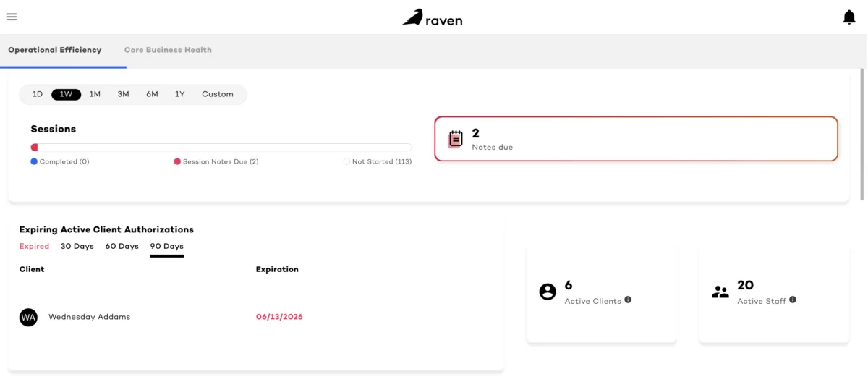Click the Sessions heading
This screenshot has width=868, height=390.
pos(54,129)
